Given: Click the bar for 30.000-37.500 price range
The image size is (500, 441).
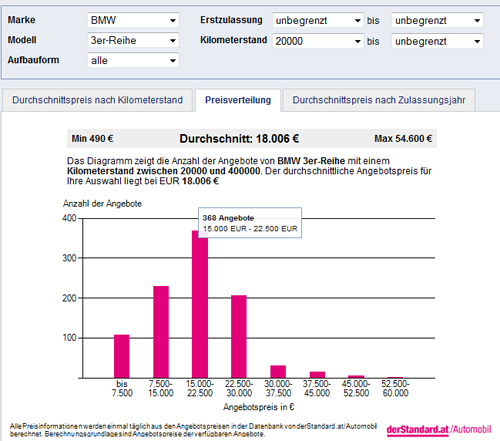Looking at the screenshot, I should click(278, 372).
